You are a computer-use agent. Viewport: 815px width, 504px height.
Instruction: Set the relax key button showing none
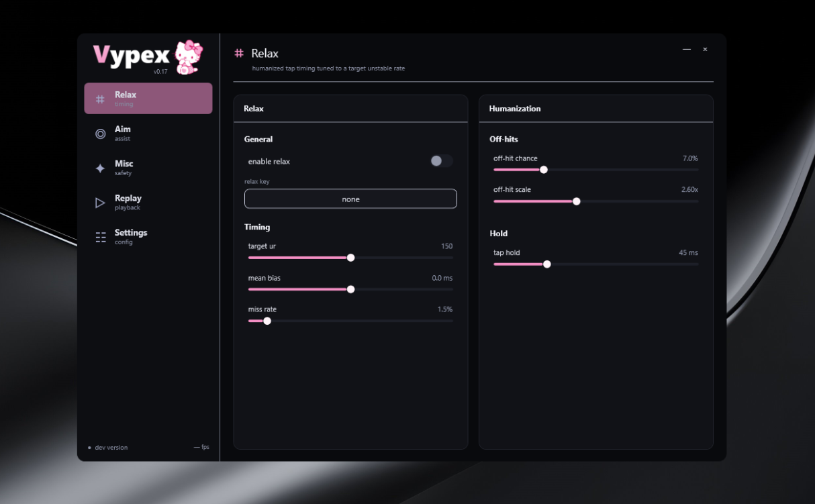350,199
